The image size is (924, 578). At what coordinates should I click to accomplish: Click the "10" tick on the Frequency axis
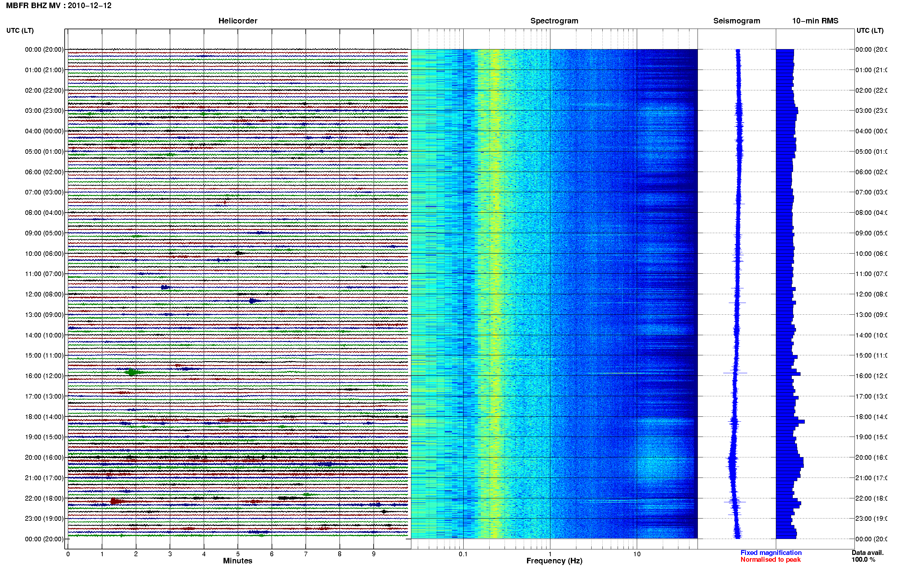[637, 554]
